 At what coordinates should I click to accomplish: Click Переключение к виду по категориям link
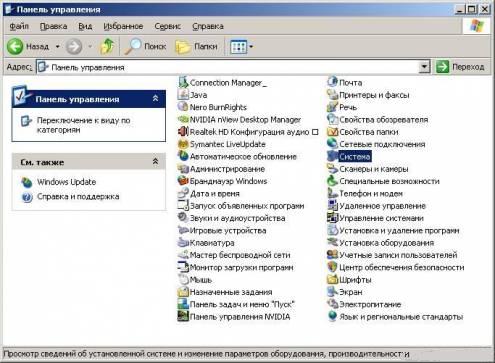click(x=83, y=125)
